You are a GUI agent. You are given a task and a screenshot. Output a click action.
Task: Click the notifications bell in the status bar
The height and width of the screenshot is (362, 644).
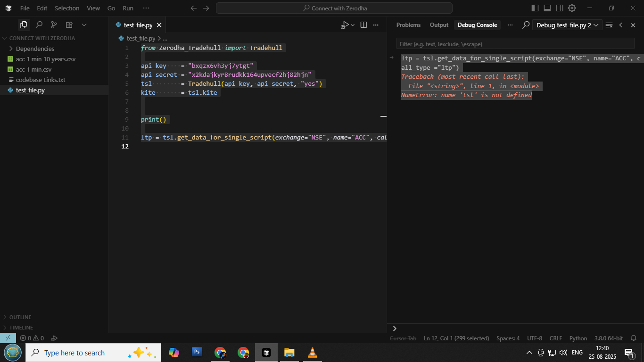[633, 338]
